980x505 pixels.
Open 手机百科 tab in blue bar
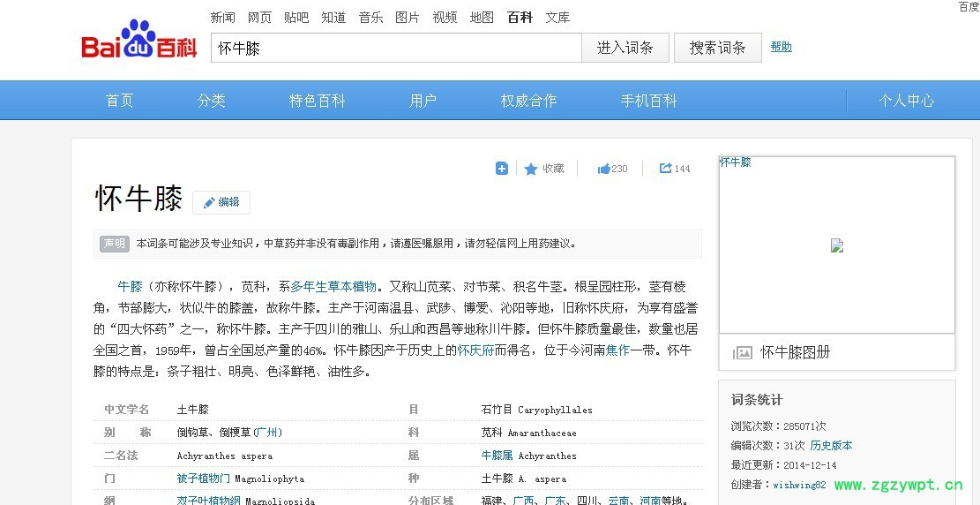[x=648, y=100]
